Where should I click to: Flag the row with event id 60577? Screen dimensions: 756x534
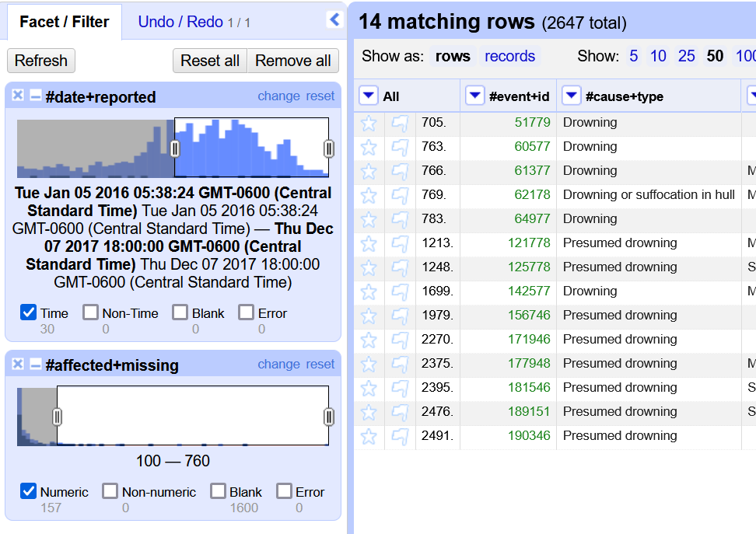400,147
